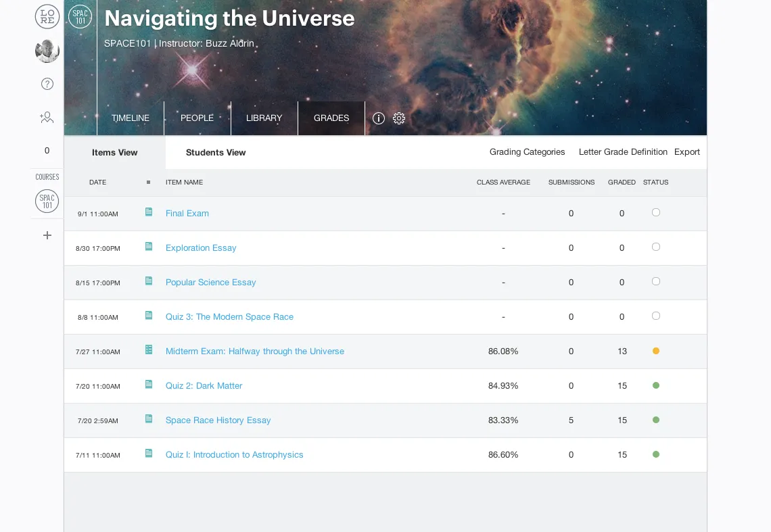Open the help question mark icon
Screen dimensions: 771x532
point(47,84)
